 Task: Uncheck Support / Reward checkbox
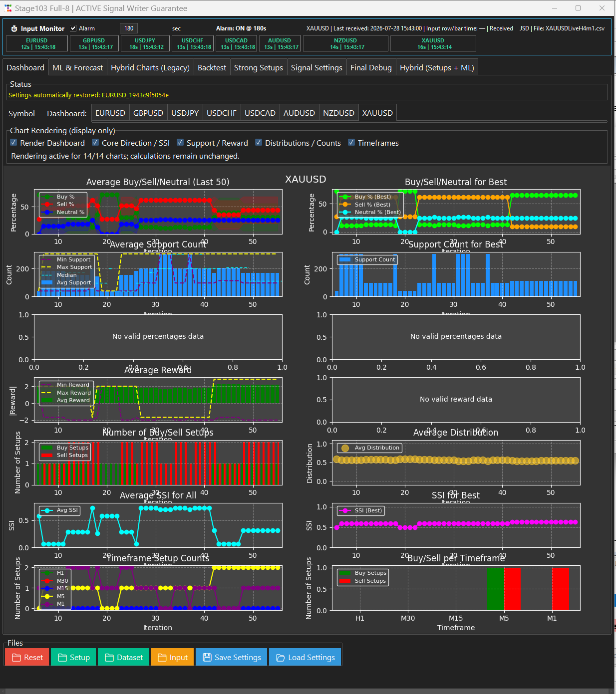[180, 142]
